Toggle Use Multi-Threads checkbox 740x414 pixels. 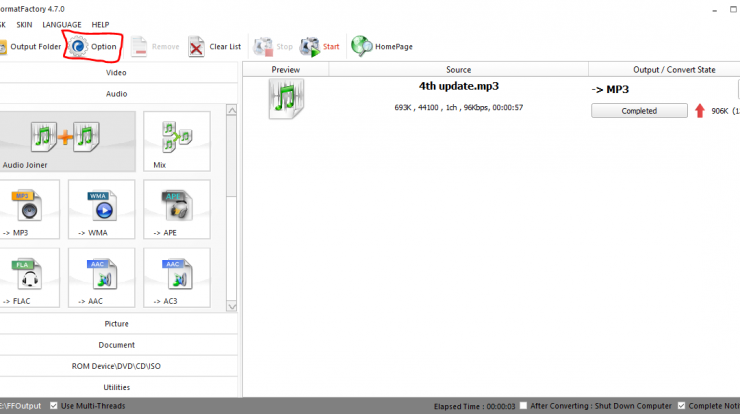(x=54, y=406)
